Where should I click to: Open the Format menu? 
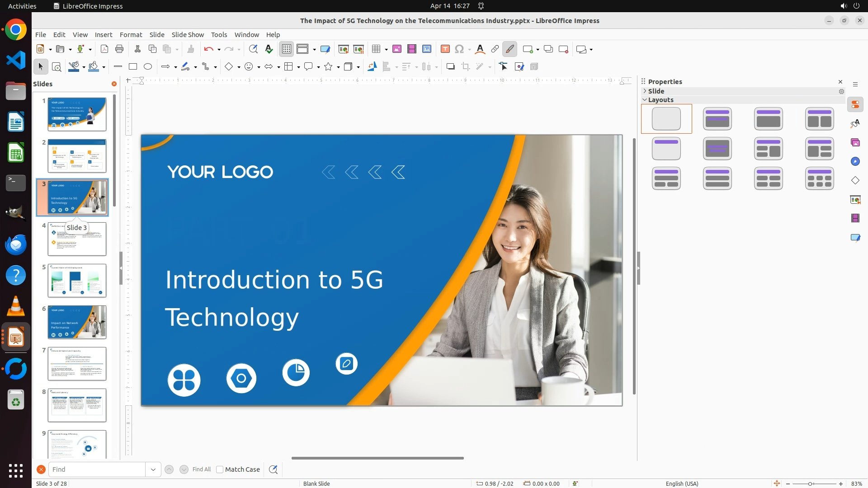coord(131,35)
